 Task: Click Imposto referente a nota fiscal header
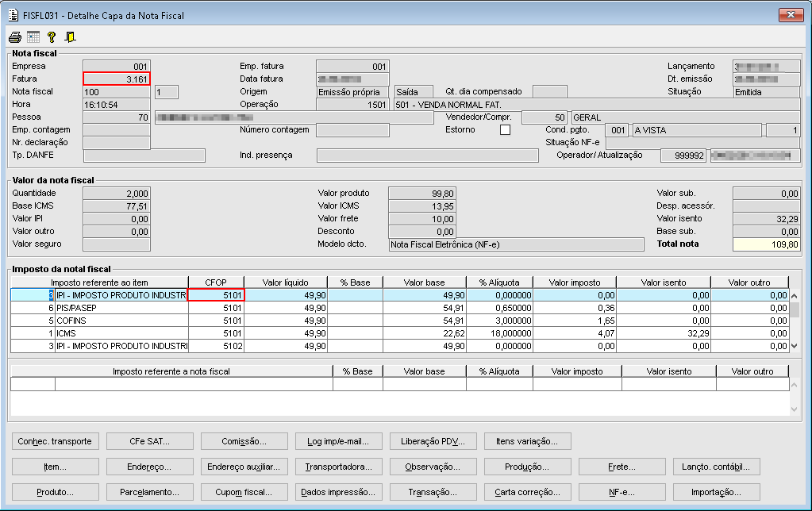click(171, 371)
